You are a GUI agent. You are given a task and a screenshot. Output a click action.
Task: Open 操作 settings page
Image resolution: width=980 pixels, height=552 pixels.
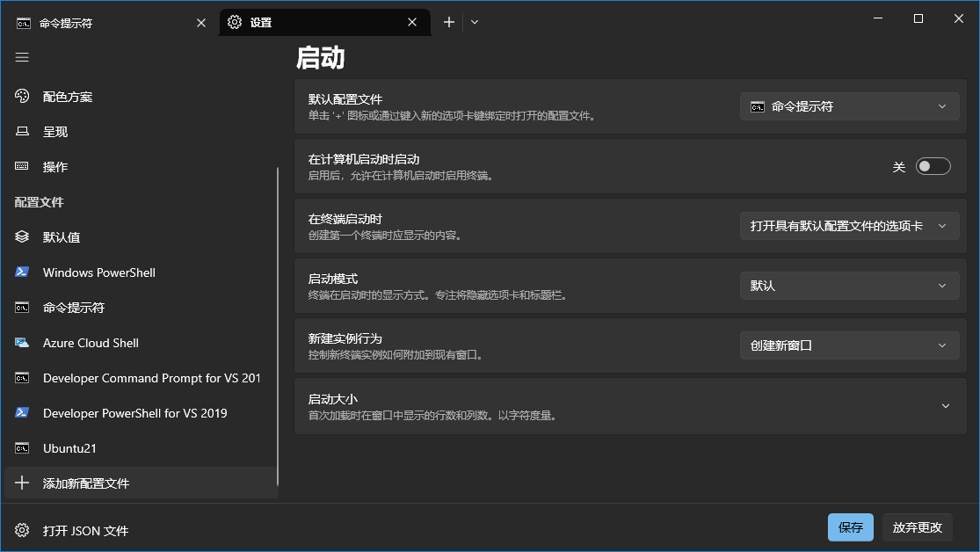point(140,166)
